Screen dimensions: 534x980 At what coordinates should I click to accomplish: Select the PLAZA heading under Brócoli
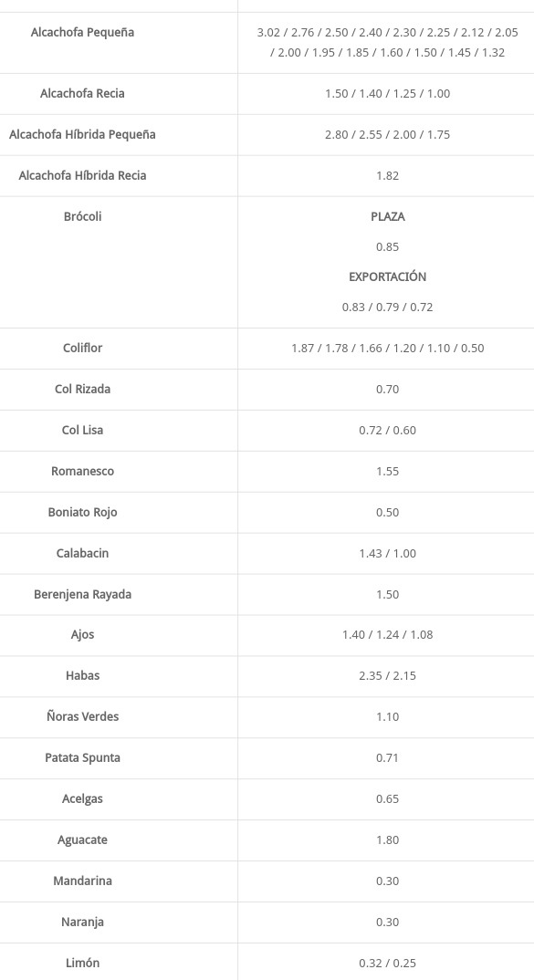tap(387, 217)
